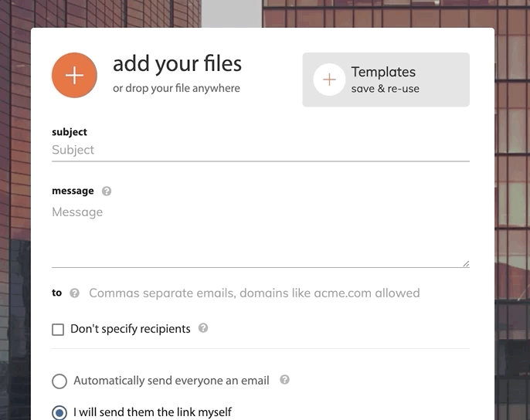Check the Don't specify recipients checkbox
530x420 pixels.
tap(58, 330)
